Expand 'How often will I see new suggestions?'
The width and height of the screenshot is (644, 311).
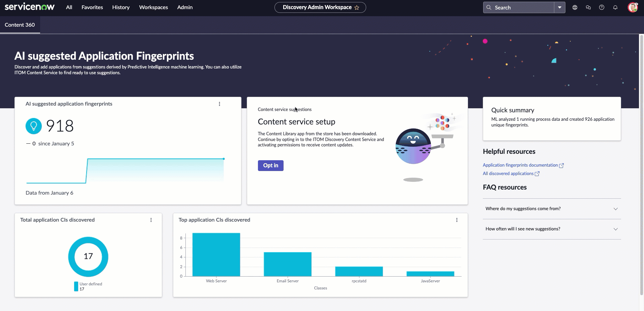552,229
